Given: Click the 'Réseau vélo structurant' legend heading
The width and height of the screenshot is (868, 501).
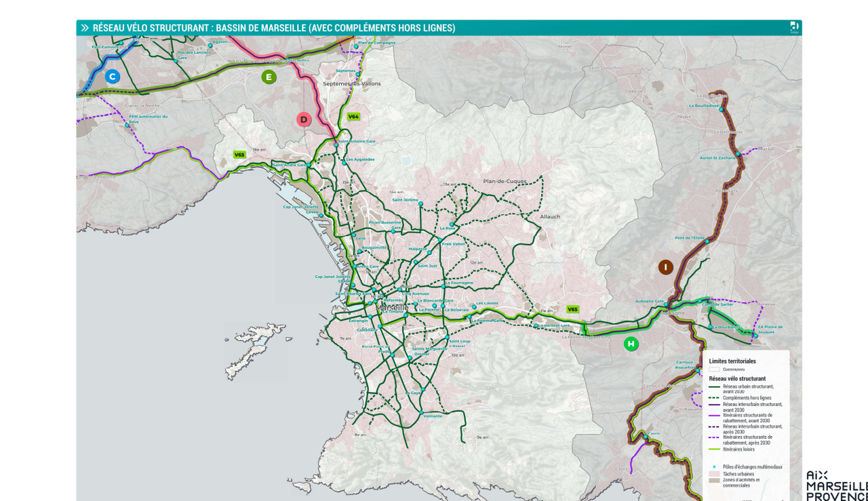Looking at the screenshot, I should [x=738, y=378].
